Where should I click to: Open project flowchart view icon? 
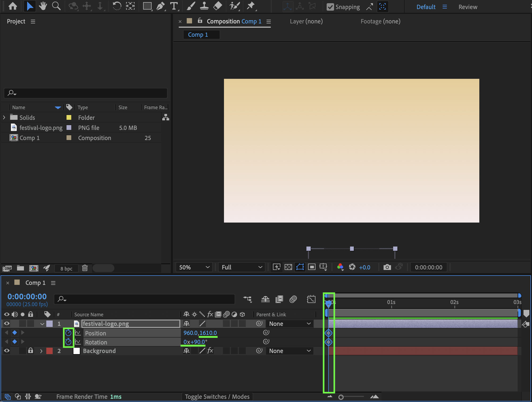166,117
